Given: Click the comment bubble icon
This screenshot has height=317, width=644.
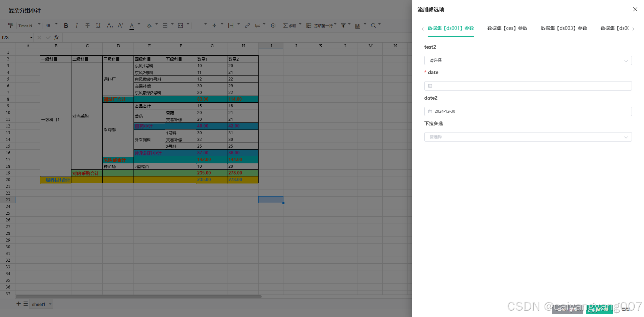Looking at the screenshot, I should [258, 25].
